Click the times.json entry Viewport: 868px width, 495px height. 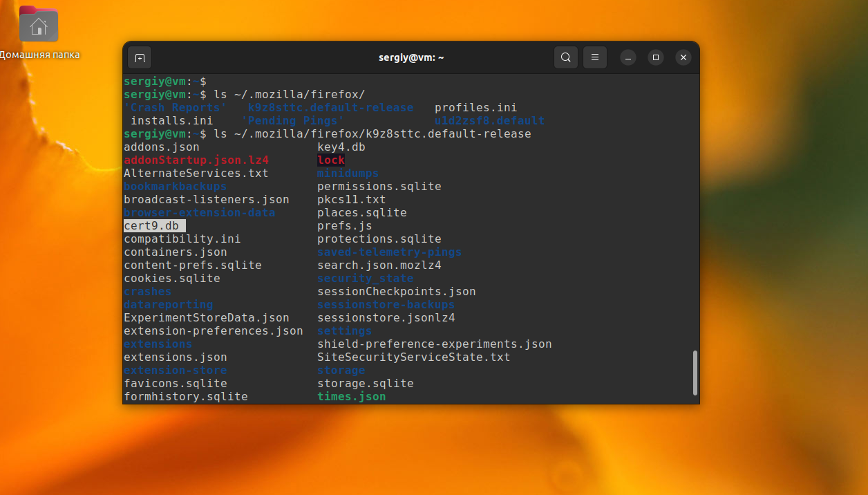(351, 396)
